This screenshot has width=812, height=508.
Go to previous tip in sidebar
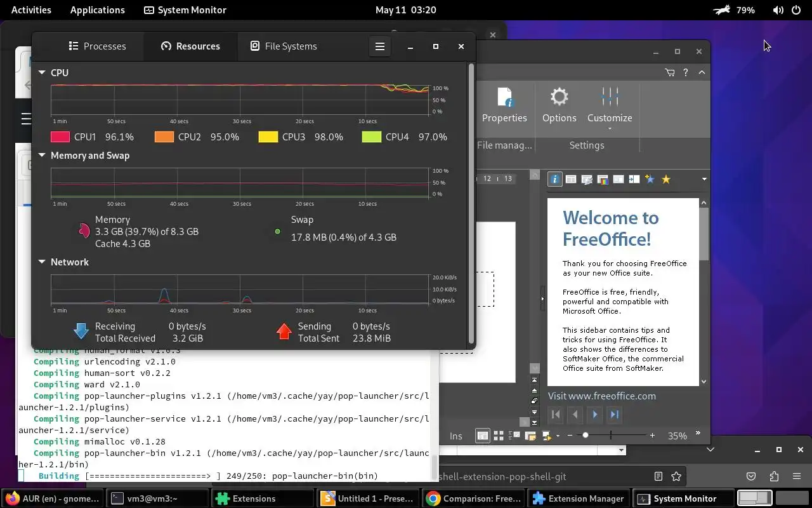(x=575, y=415)
